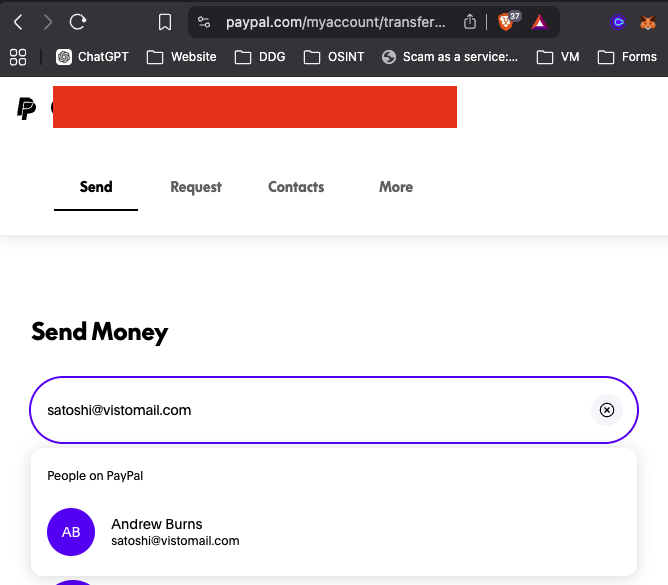Open the blue circular C extension
Viewport: 668px width, 585px height.
tap(618, 22)
